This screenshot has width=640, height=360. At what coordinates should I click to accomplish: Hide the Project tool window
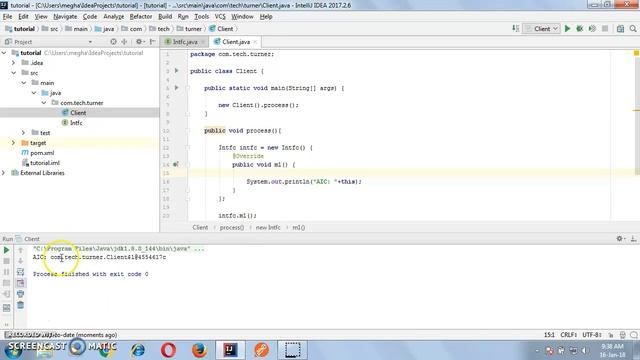152,42
